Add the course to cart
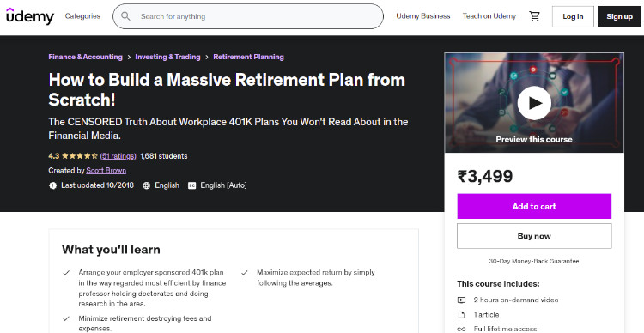Image resolution: width=644 pixels, height=333 pixels. tap(534, 206)
